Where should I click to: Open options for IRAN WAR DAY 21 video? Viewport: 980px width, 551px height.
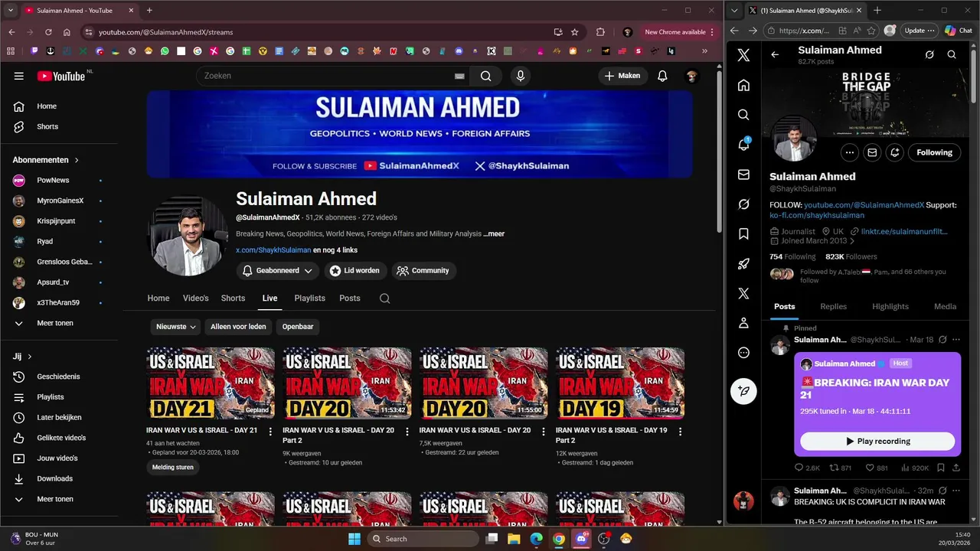tap(270, 432)
